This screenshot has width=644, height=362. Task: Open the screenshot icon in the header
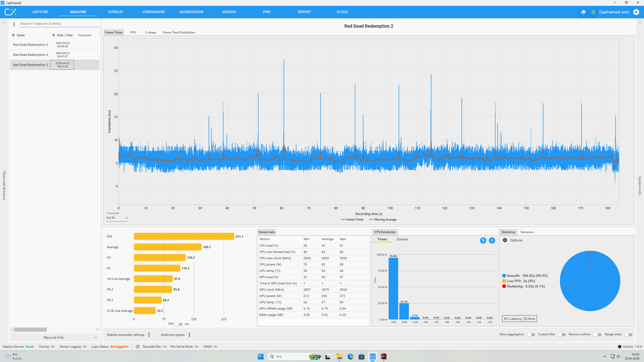point(583,12)
